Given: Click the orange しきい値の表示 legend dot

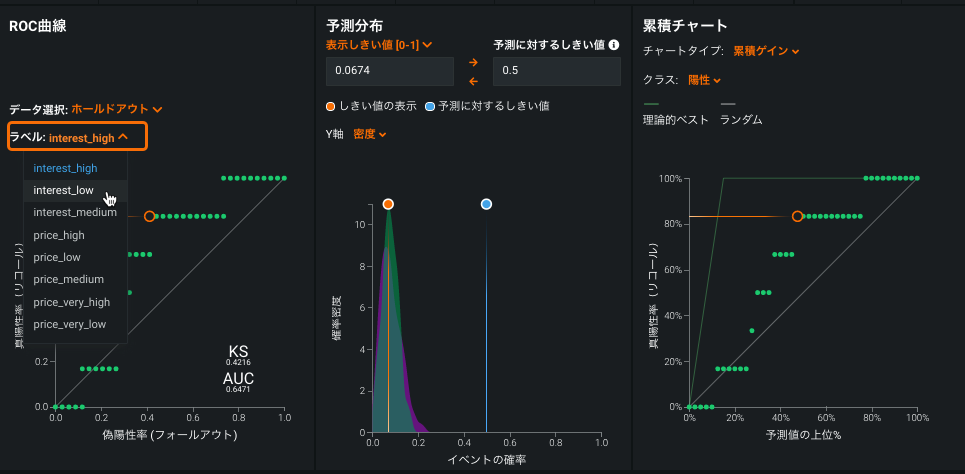Looking at the screenshot, I should coord(331,106).
